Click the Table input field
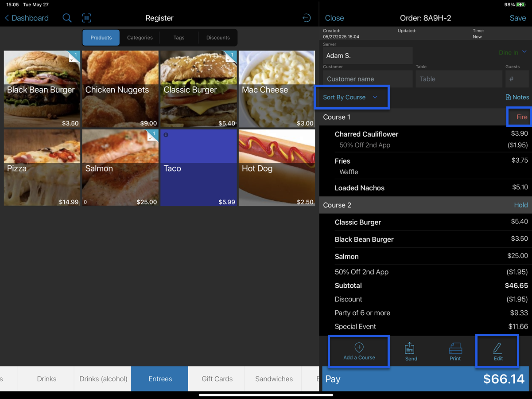 point(458,79)
